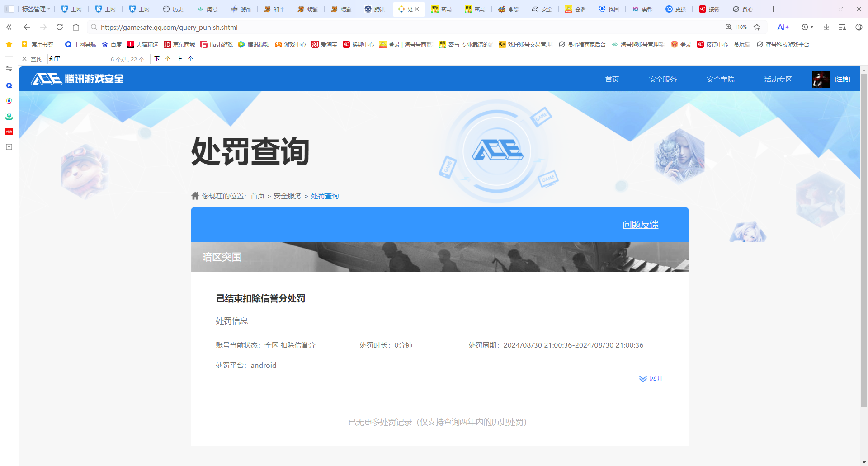Open the Xiaohongshu sidebar icon

click(9, 132)
